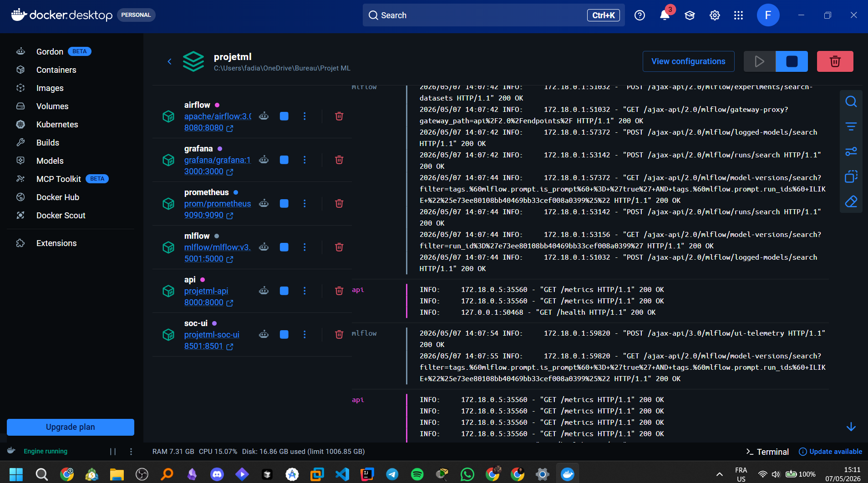Pause the Docker engine
Viewport: 868px width, 483px height.
[113, 452]
